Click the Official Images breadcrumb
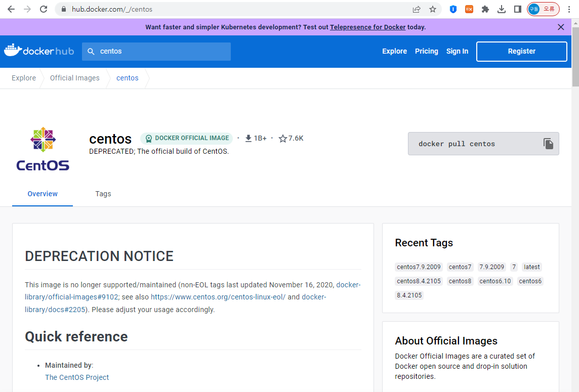The height and width of the screenshot is (392, 579). point(74,78)
